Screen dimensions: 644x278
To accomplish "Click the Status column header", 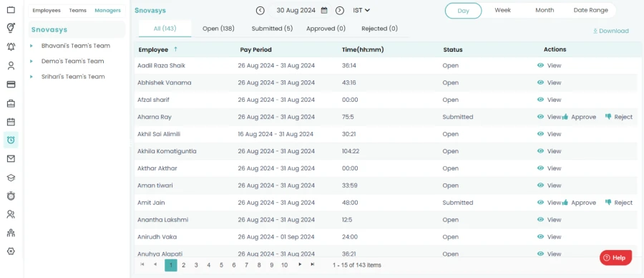I will [x=453, y=49].
